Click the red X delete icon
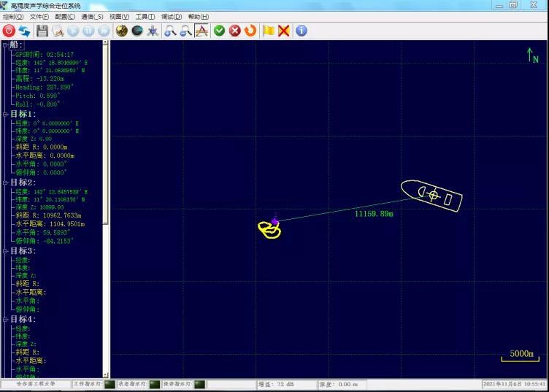The image size is (549, 392). (x=283, y=31)
